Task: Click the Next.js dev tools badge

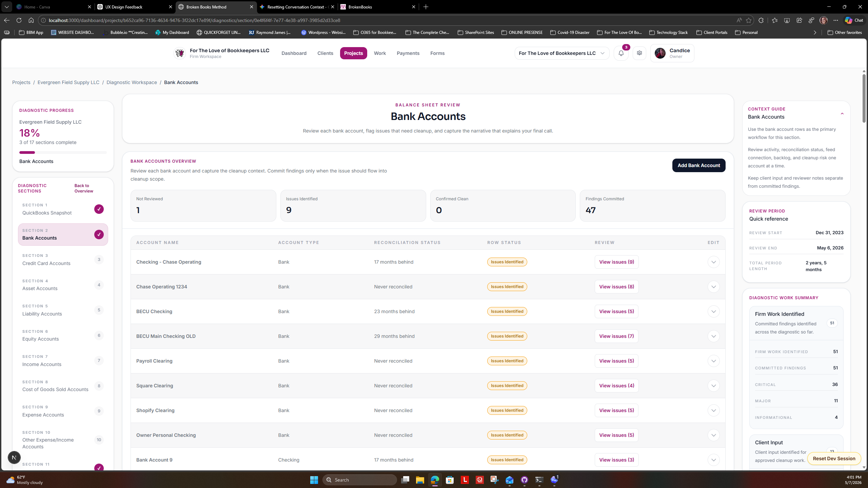Action: click(14, 457)
